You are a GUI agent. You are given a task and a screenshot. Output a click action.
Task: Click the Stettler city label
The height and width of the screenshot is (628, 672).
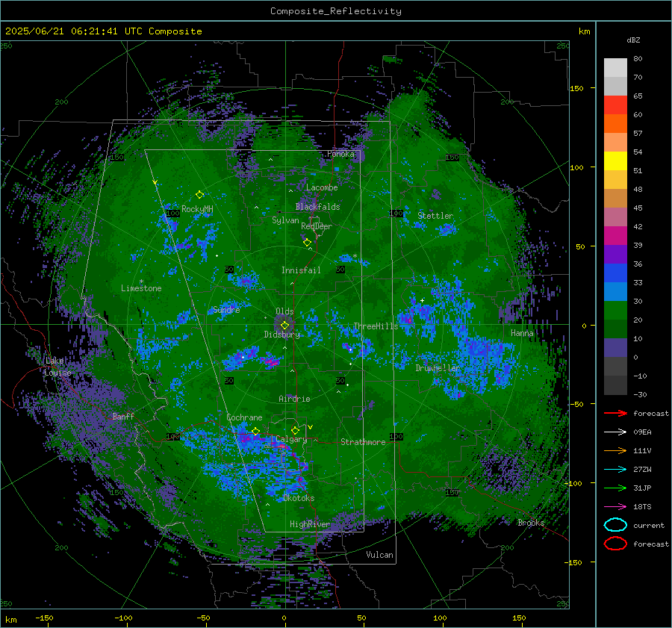(435, 216)
